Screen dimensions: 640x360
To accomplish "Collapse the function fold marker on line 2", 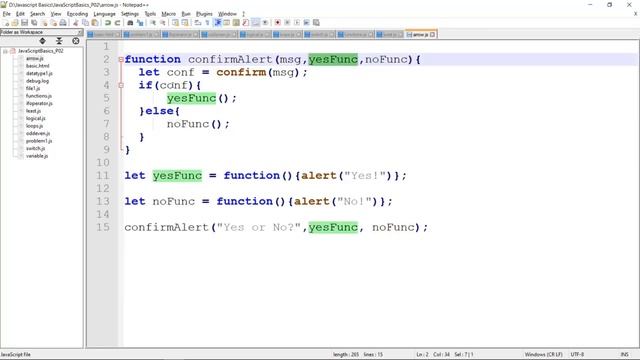I will (x=121, y=60).
